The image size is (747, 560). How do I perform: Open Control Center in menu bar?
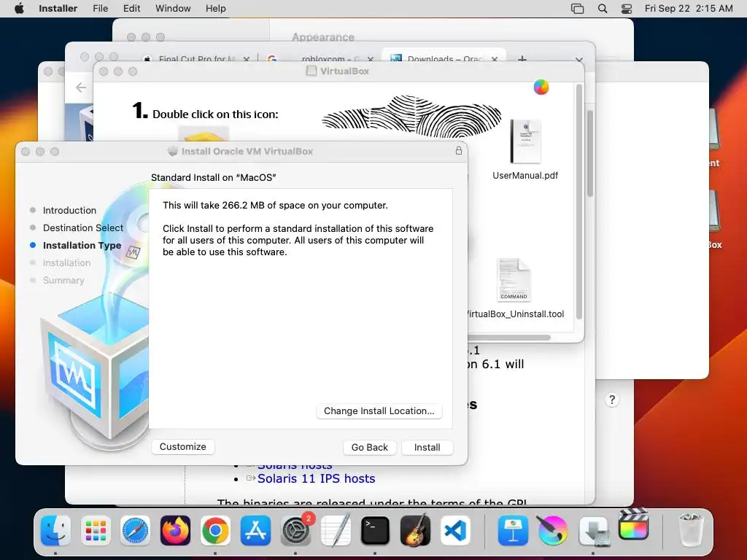pyautogui.click(x=627, y=9)
